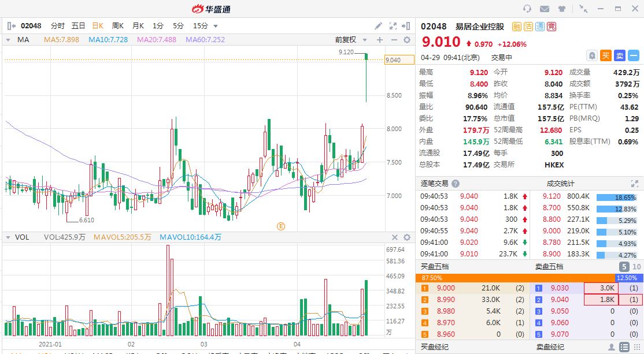Click the 09:41:00 trade of 23.7K
Viewport: 644px width, 354px height.
click(473, 254)
